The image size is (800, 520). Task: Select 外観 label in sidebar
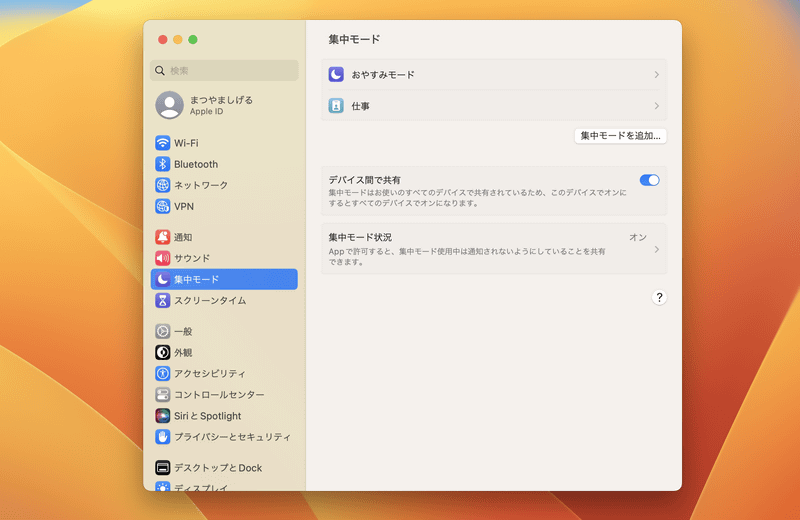point(183,353)
